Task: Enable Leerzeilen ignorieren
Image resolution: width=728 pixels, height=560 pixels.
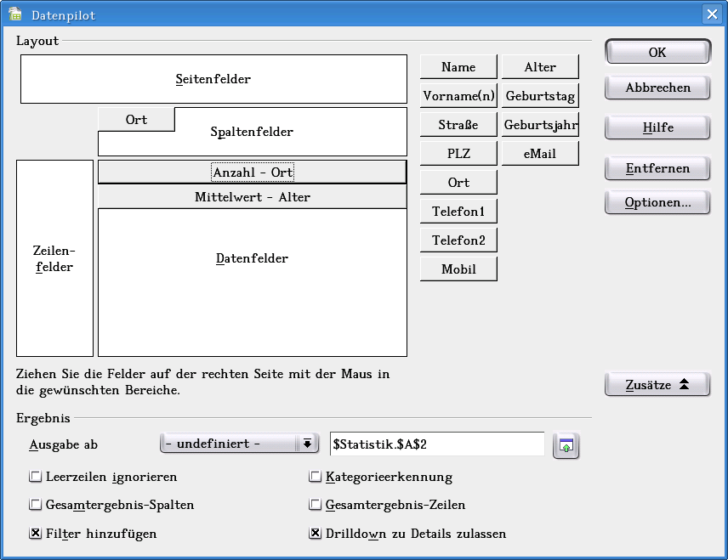Action: click(36, 477)
